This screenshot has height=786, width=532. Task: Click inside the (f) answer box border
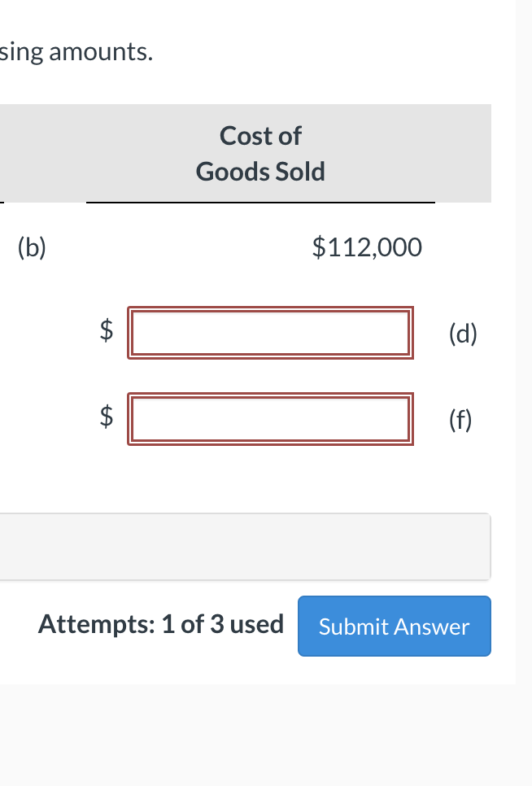(270, 419)
